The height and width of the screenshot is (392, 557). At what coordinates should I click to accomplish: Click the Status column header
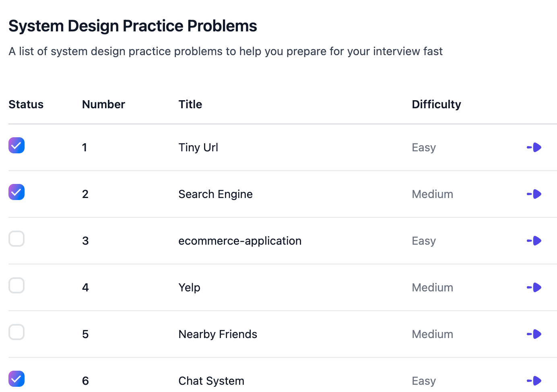pos(26,104)
